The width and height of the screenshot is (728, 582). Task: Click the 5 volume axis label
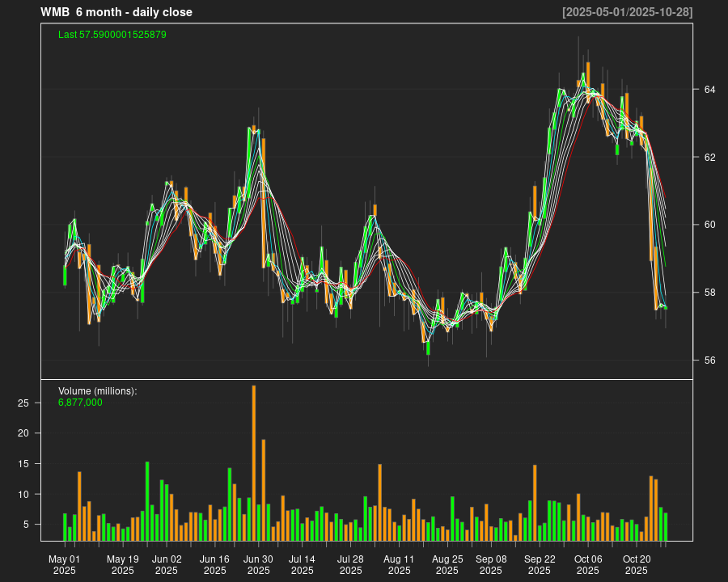click(27, 525)
